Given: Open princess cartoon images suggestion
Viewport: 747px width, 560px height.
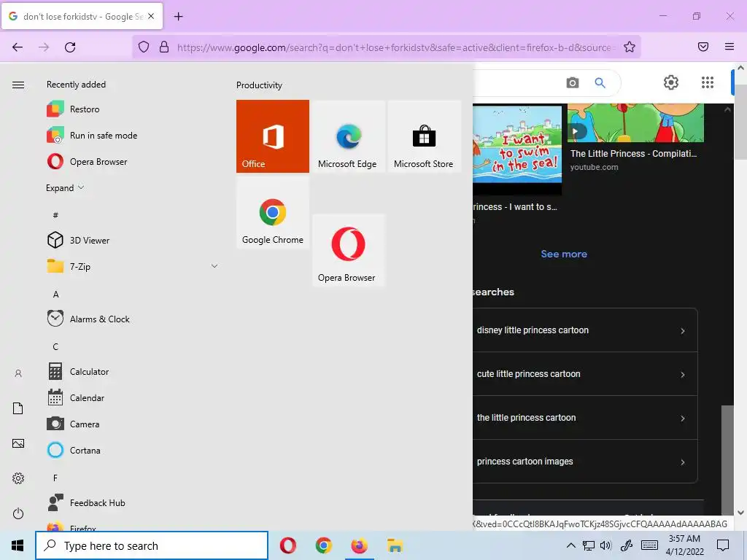Looking at the screenshot, I should click(x=585, y=461).
